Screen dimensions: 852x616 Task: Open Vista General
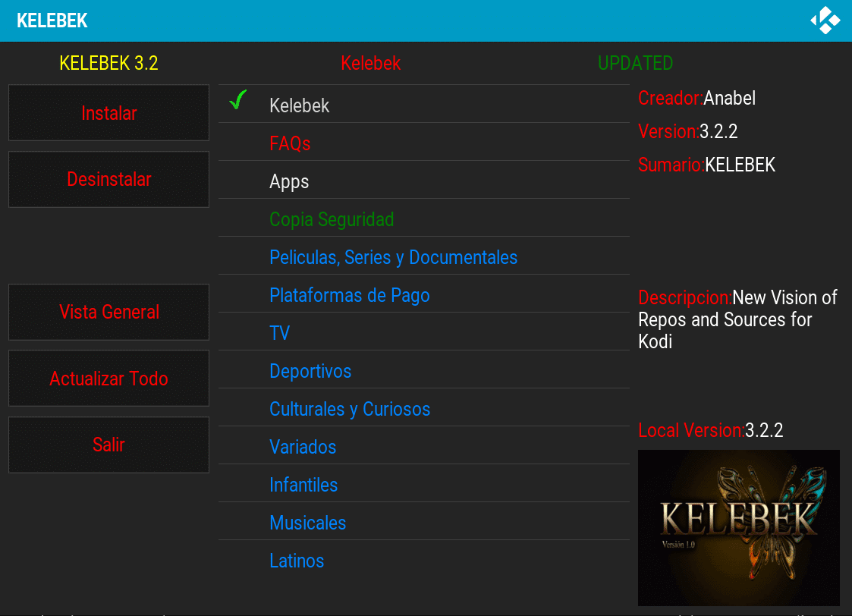108,312
